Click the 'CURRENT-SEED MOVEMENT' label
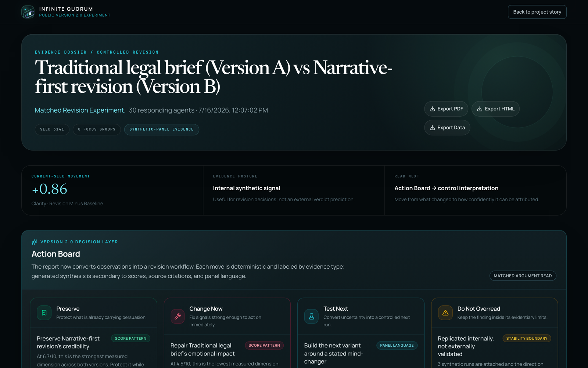 pyautogui.click(x=61, y=176)
